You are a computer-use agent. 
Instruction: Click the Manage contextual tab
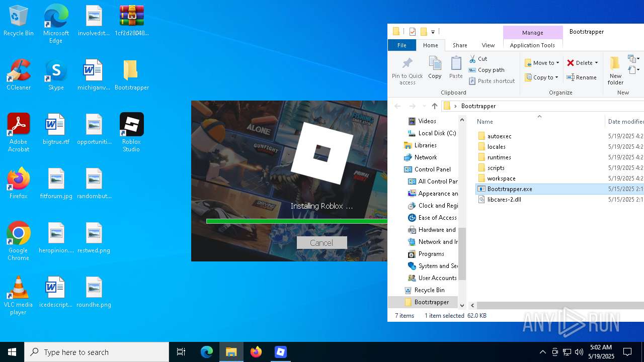532,33
